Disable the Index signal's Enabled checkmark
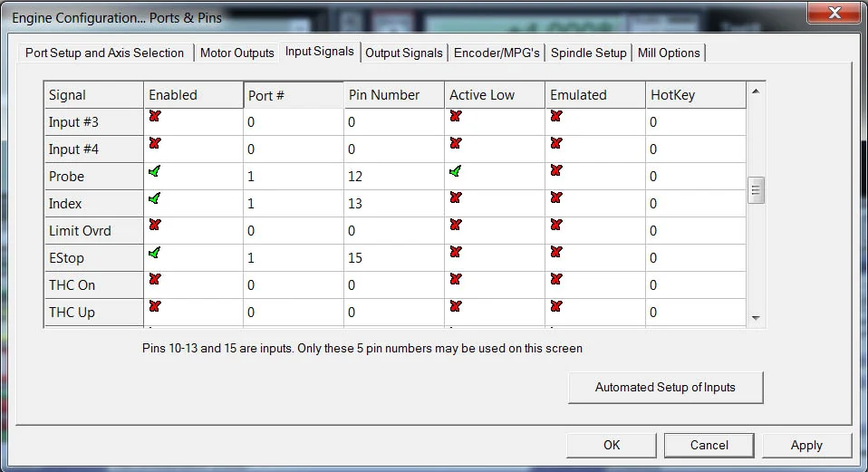 (x=155, y=197)
